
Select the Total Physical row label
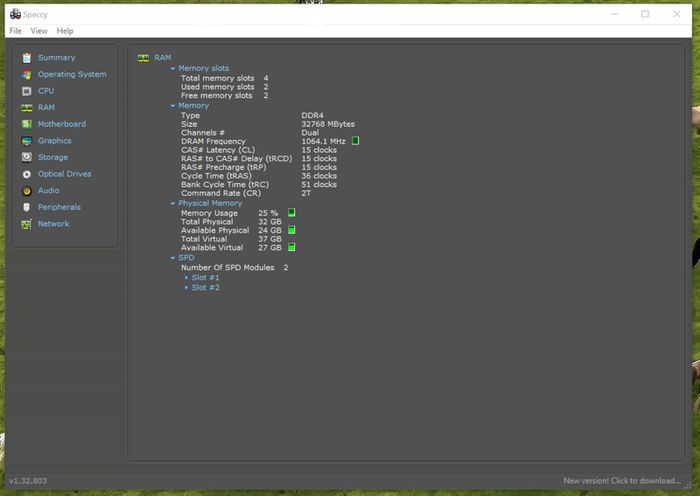pos(207,221)
